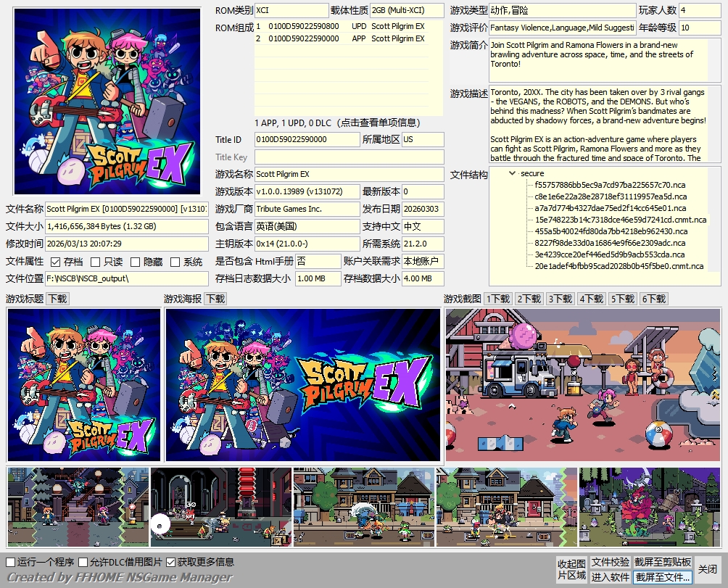Download the game poster via 游戏海报 下载
The height and width of the screenshot is (588, 728).
215,299
